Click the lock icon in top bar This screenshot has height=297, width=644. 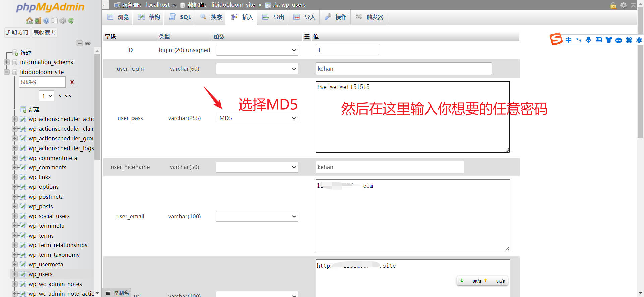pos(613,5)
